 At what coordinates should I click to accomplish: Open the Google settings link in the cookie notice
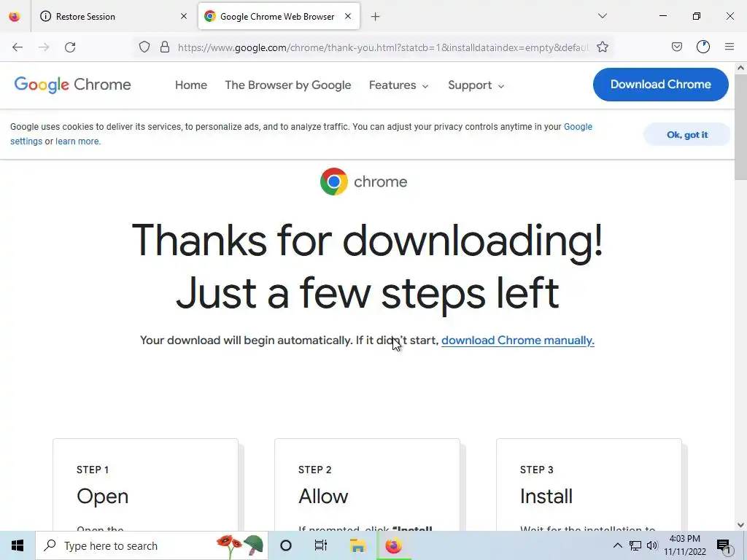[x=578, y=127]
